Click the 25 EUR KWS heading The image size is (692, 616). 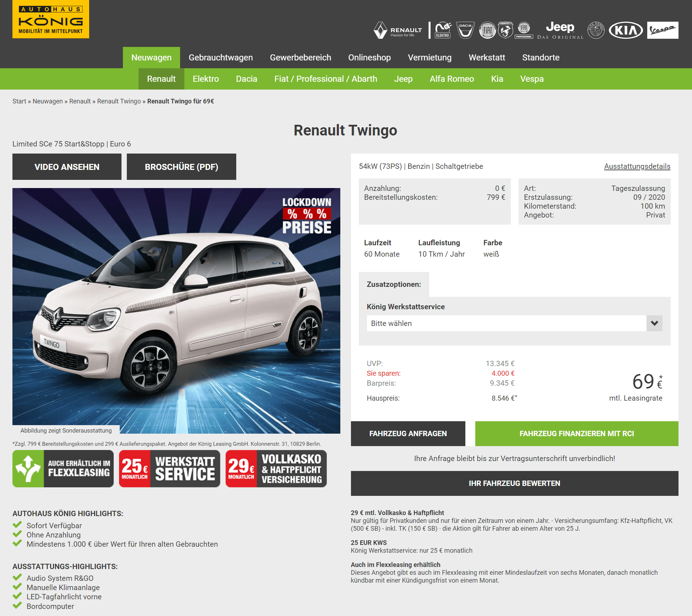pos(369,543)
